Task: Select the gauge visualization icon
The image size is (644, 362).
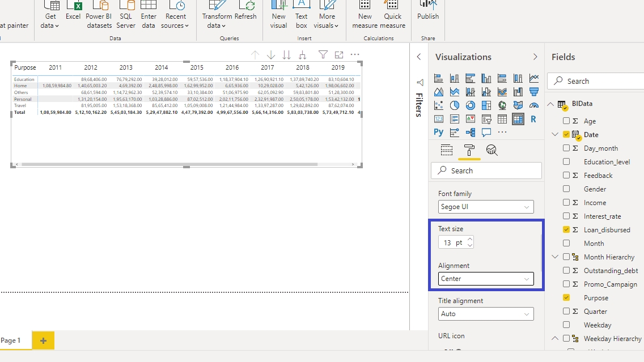Action: pyautogui.click(x=534, y=105)
